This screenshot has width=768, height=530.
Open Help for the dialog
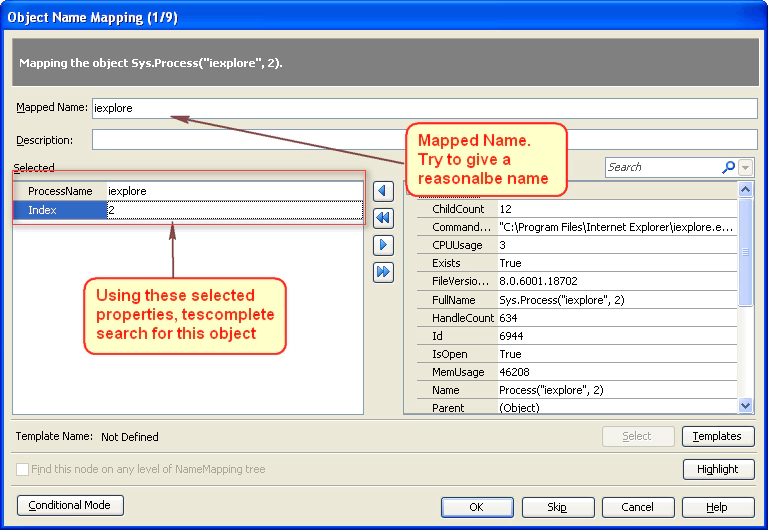(x=716, y=507)
